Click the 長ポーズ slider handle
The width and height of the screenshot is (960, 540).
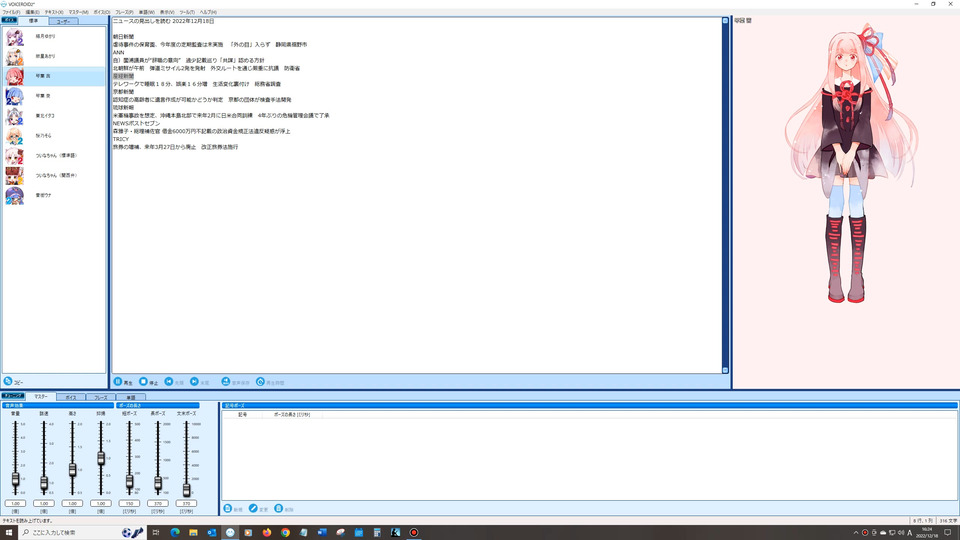(158, 483)
